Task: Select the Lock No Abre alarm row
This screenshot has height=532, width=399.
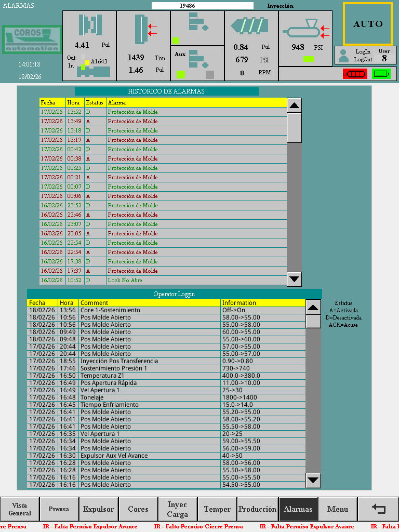Action: pyautogui.click(x=163, y=280)
